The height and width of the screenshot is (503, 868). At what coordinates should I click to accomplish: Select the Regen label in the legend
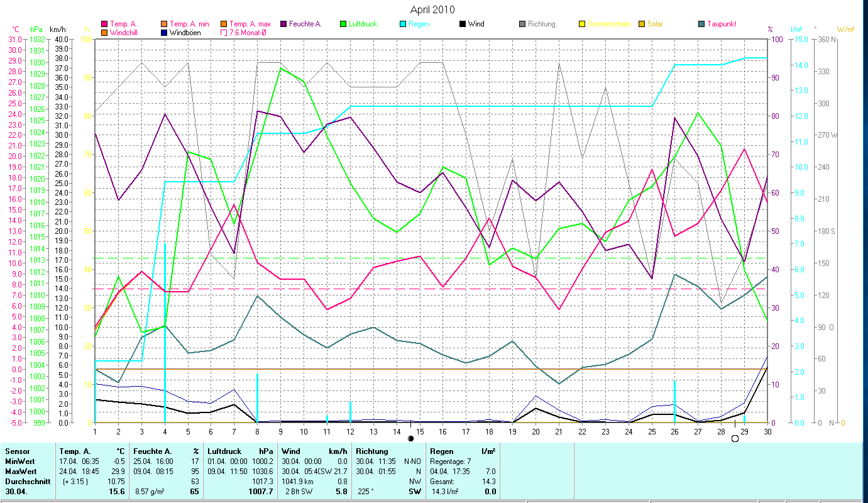[420, 24]
